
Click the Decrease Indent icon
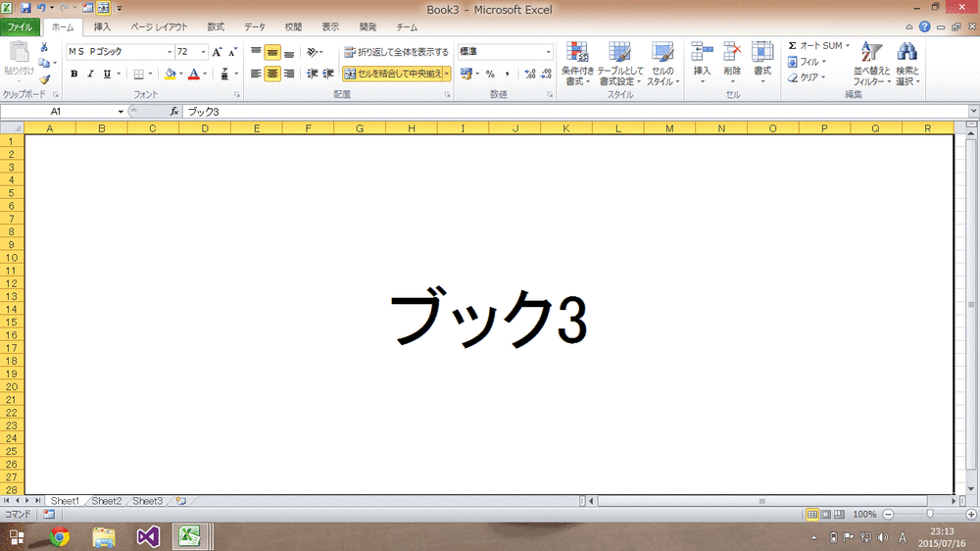click(x=312, y=74)
